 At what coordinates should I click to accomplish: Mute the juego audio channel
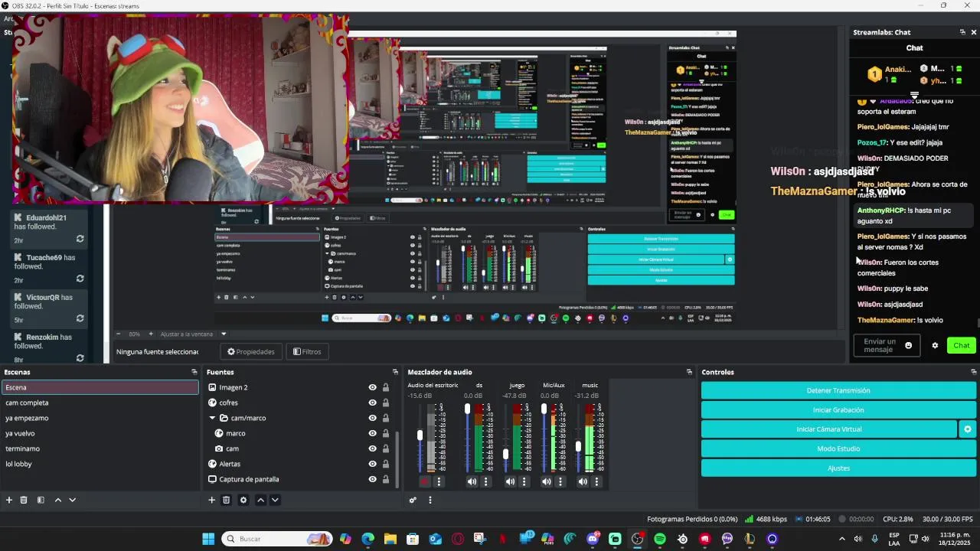[510, 481]
